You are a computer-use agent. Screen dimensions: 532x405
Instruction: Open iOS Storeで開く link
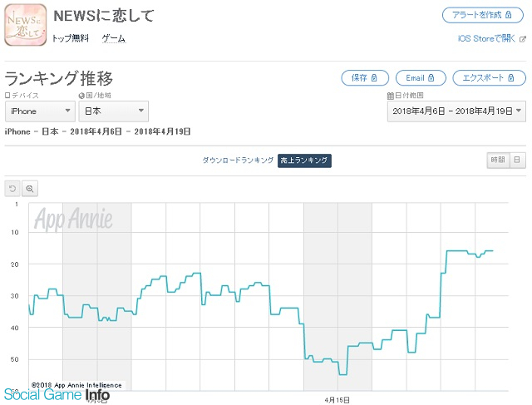click(486, 38)
